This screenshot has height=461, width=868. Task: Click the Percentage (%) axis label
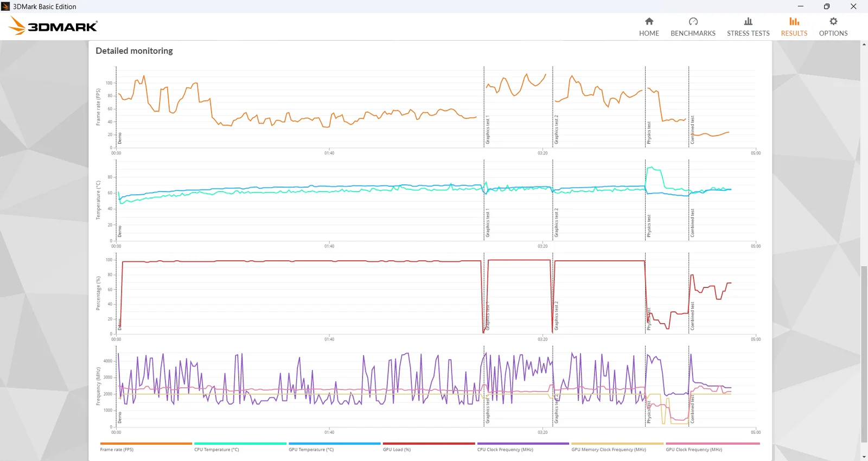tap(98, 293)
